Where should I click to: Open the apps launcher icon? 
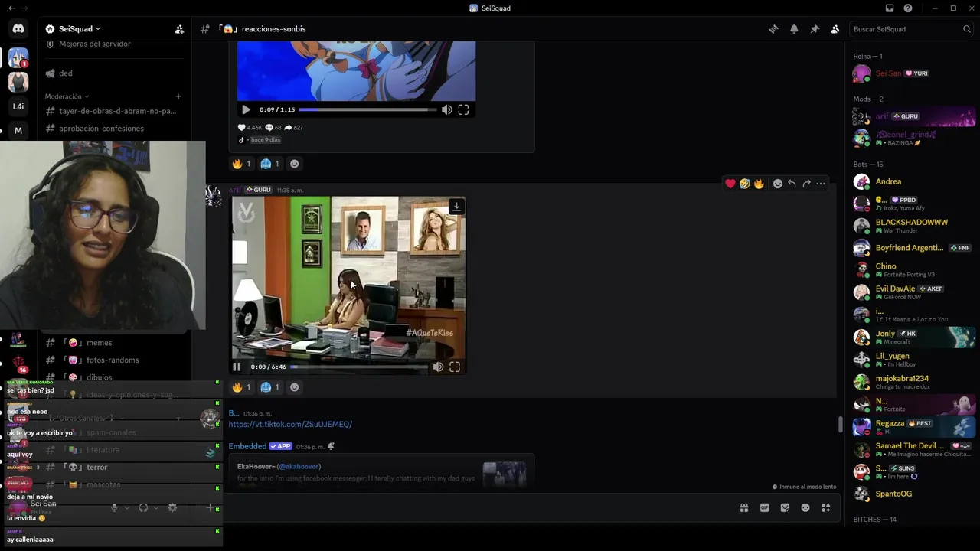[826, 507]
